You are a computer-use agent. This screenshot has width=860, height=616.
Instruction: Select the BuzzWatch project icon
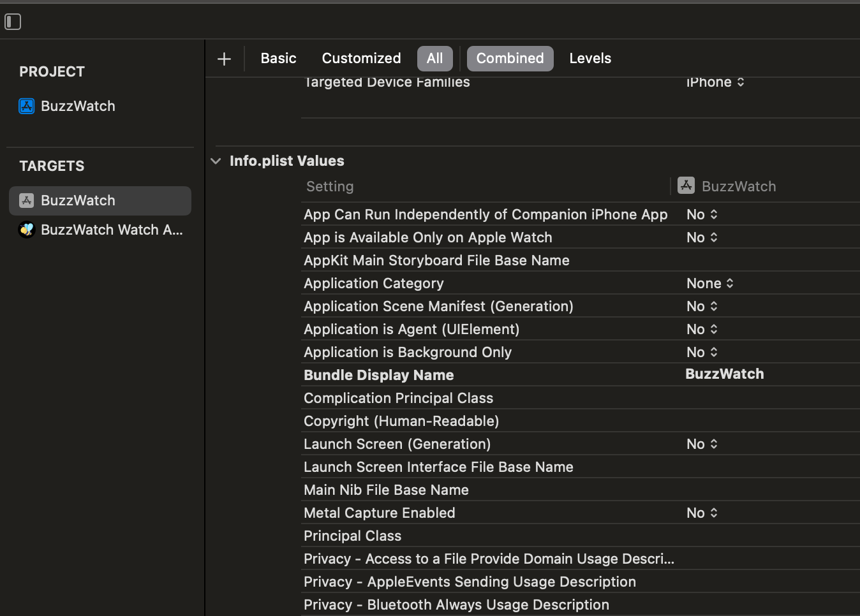tap(26, 106)
